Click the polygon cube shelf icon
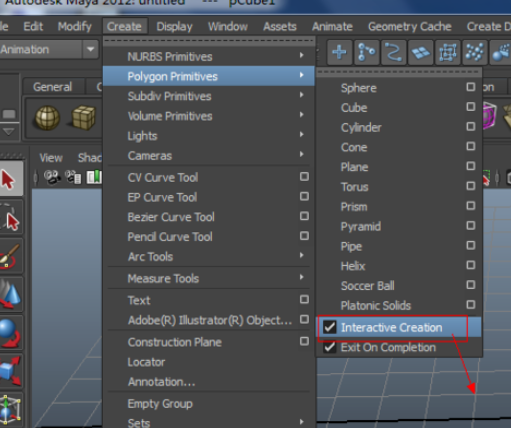The image size is (511, 428). click(83, 118)
